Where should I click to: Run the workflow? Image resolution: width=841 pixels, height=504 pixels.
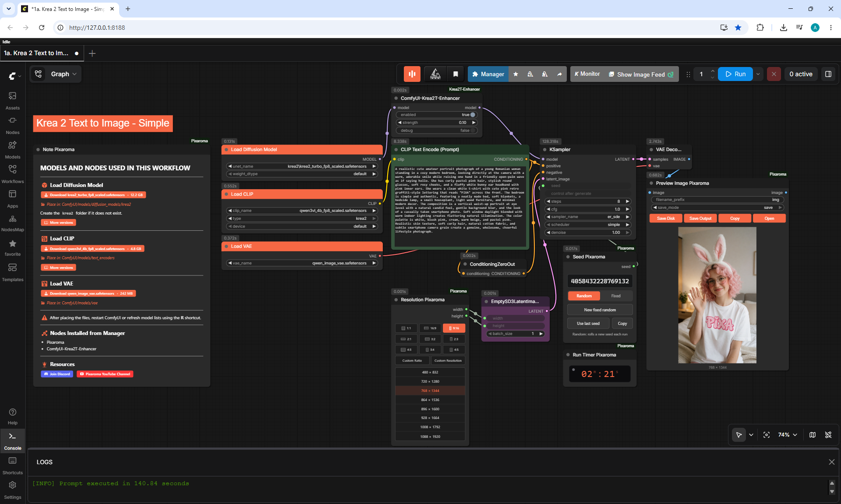pos(735,74)
